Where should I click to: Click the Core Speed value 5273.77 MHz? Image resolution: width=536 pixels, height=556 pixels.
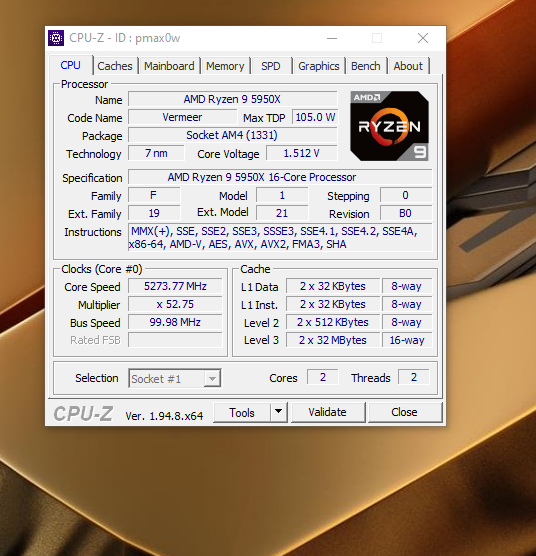click(x=175, y=286)
